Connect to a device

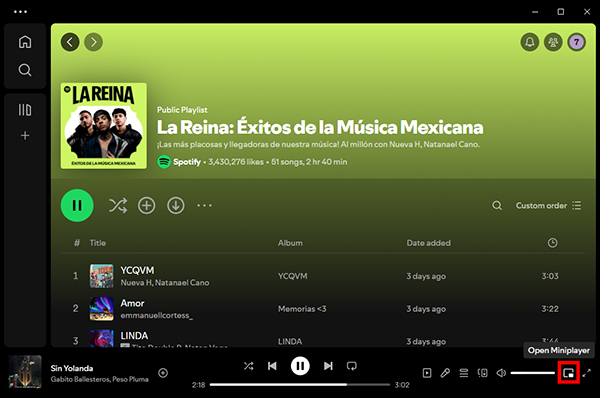tap(483, 373)
